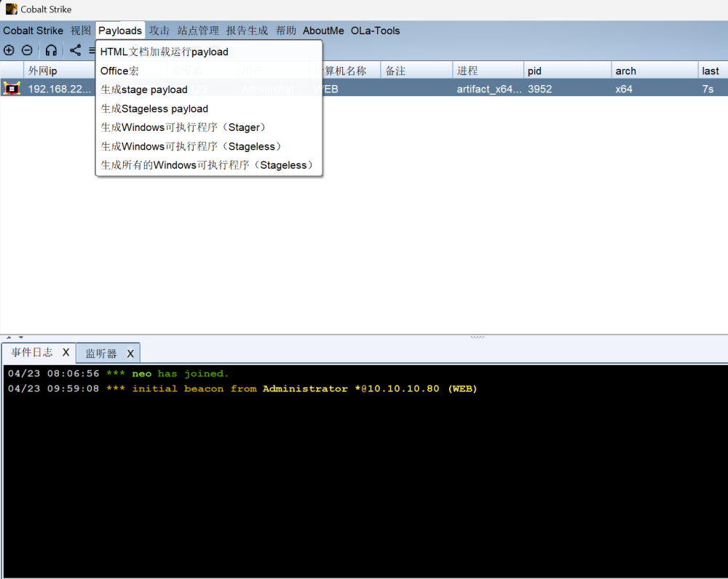The height and width of the screenshot is (579, 728).
Task: Select 生成stage payload option
Action: [144, 89]
